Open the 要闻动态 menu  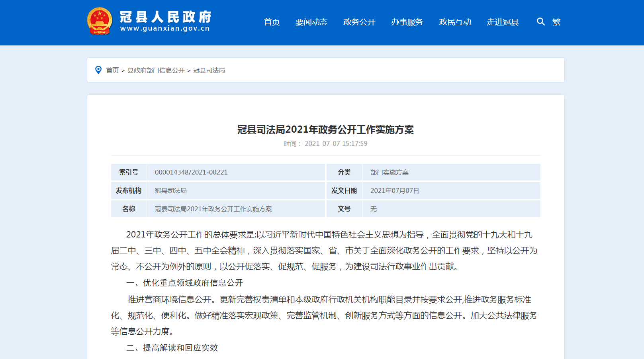pos(311,22)
